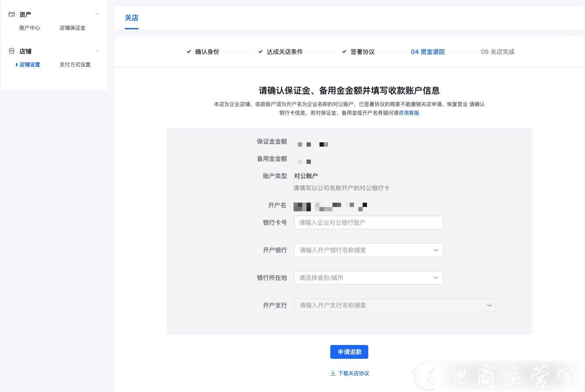Click the 保证金金额 label

(272, 141)
